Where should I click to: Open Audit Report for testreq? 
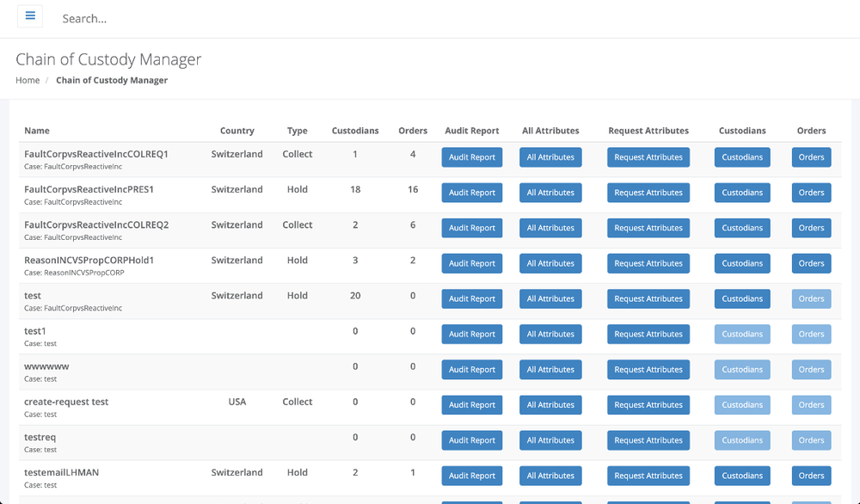471,439
